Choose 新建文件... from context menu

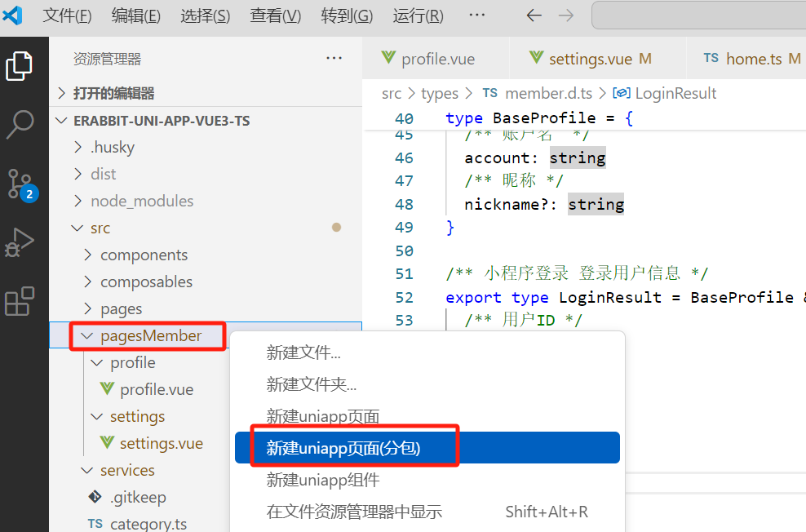pos(427,352)
